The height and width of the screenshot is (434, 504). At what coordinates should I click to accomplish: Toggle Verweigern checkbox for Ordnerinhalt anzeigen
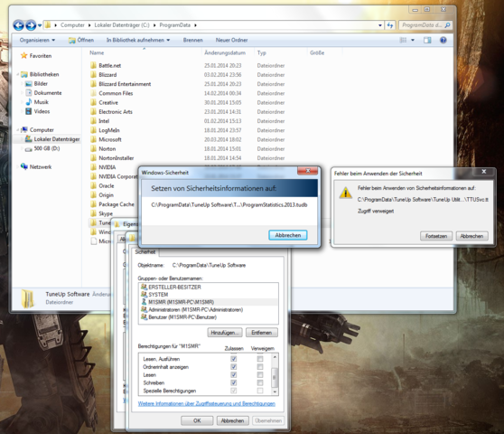(x=260, y=367)
